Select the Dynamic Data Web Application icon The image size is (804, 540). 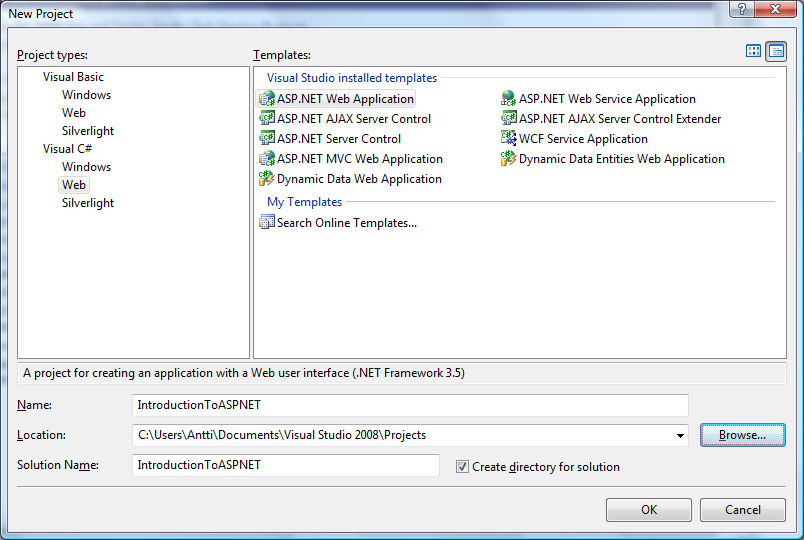tap(267, 178)
